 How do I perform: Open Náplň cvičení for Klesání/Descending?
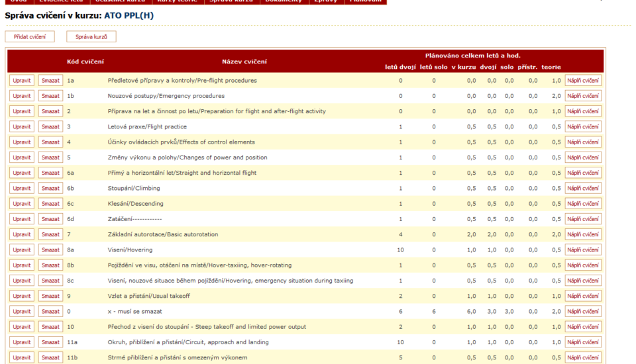pos(583,203)
